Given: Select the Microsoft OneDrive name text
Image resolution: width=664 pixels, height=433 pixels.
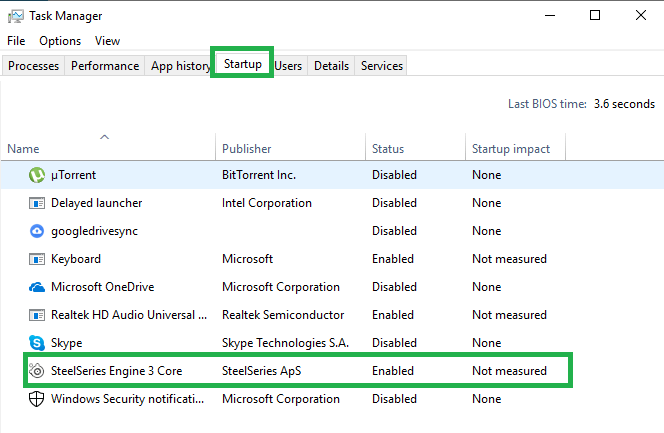Looking at the screenshot, I should tap(102, 287).
